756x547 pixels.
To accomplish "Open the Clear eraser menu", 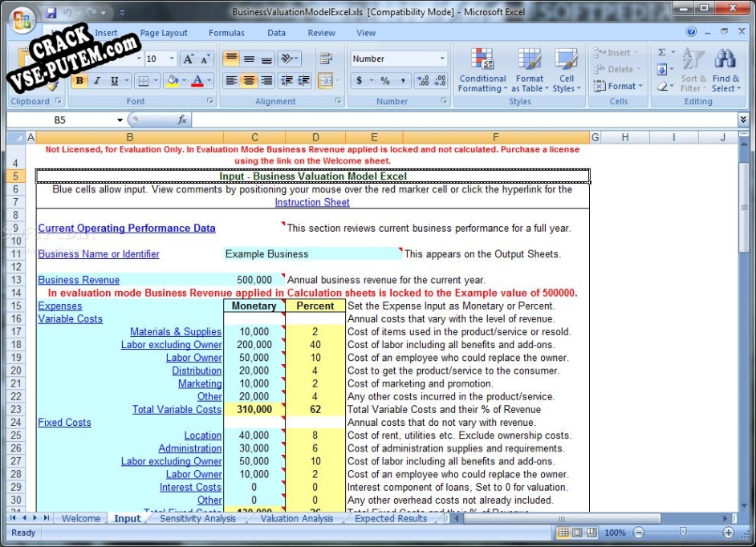I will (665, 87).
